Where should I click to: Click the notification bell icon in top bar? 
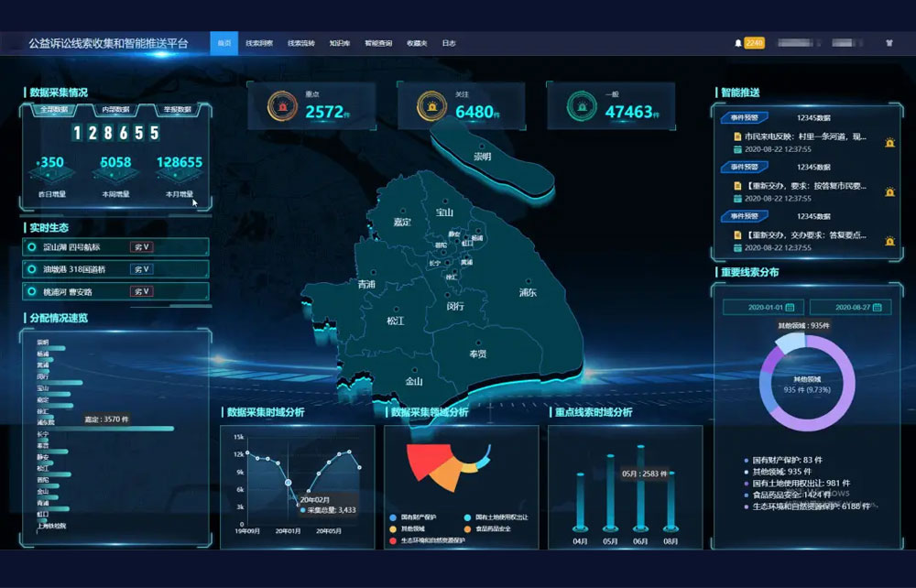(x=738, y=43)
